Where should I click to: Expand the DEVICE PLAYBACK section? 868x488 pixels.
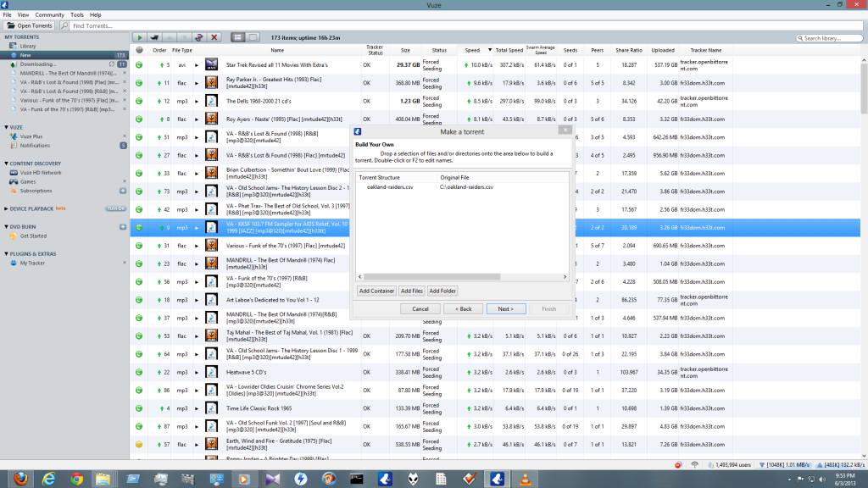pos(6,208)
